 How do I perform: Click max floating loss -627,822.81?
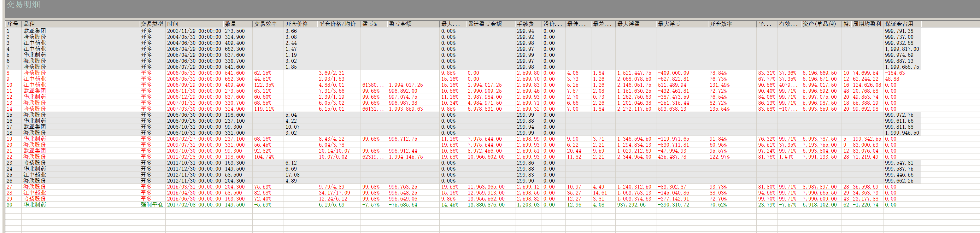tap(674, 79)
